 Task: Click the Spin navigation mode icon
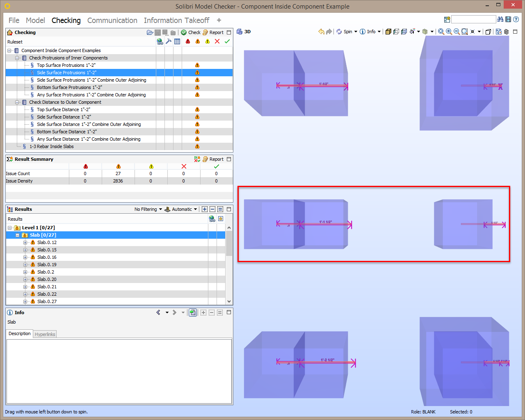pyautogui.click(x=339, y=32)
